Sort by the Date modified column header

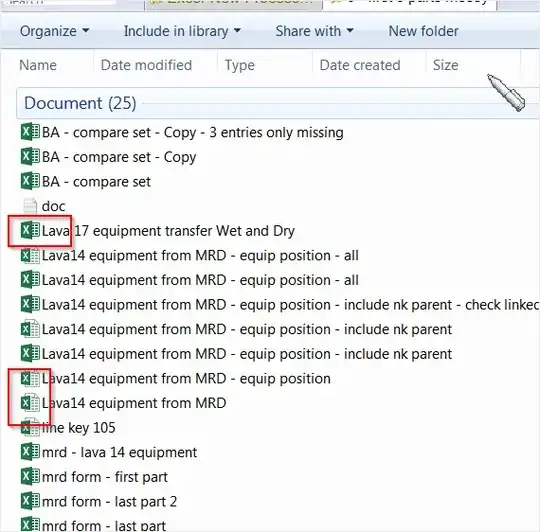[146, 65]
